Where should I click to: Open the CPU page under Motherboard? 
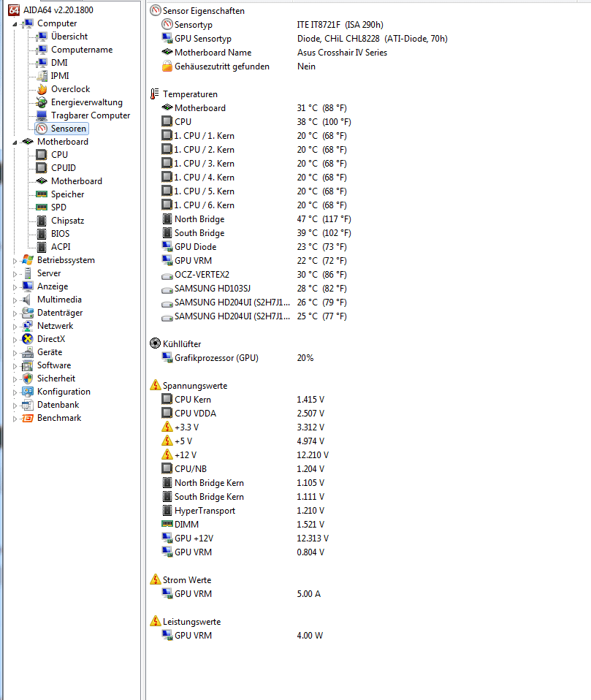59,154
